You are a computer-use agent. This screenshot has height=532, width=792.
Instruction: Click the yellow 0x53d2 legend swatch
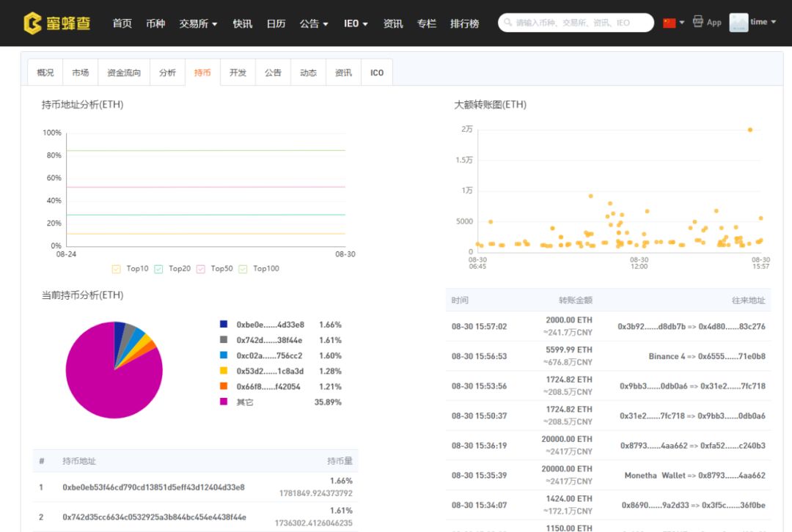224,371
